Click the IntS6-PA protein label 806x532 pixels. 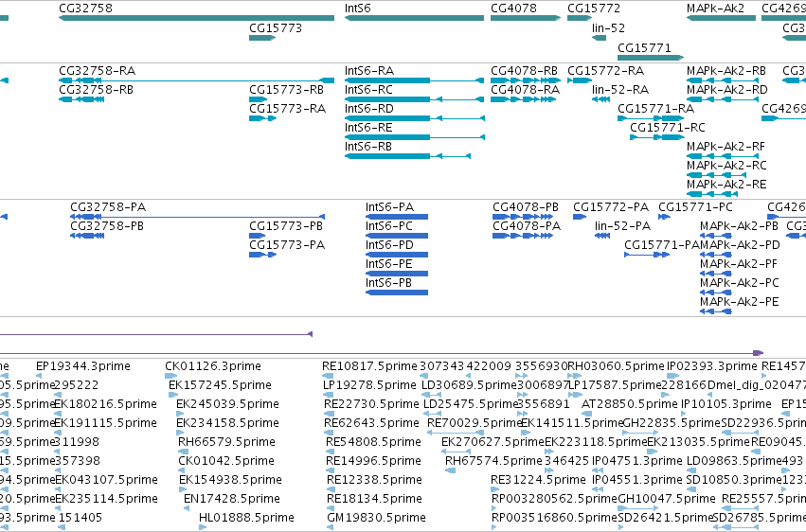click(389, 207)
